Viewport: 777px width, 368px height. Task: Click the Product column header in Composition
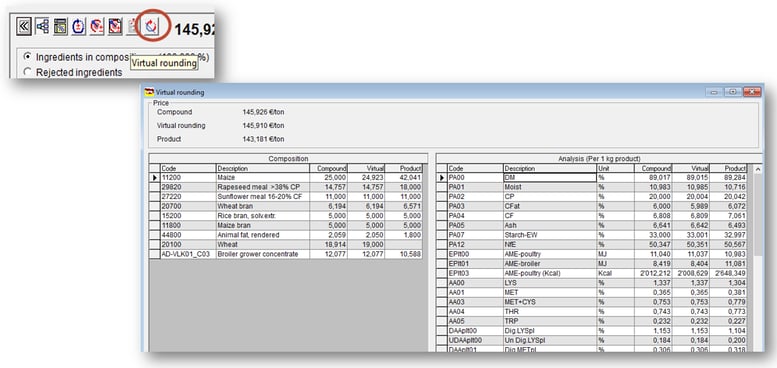pyautogui.click(x=404, y=168)
